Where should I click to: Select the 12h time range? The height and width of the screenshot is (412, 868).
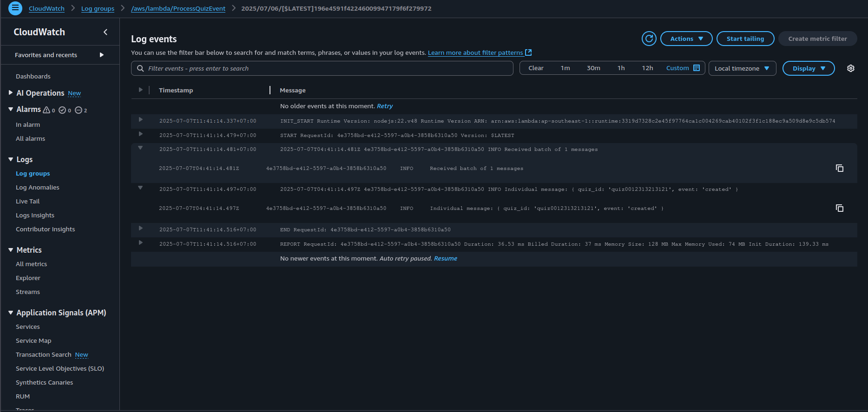647,68
